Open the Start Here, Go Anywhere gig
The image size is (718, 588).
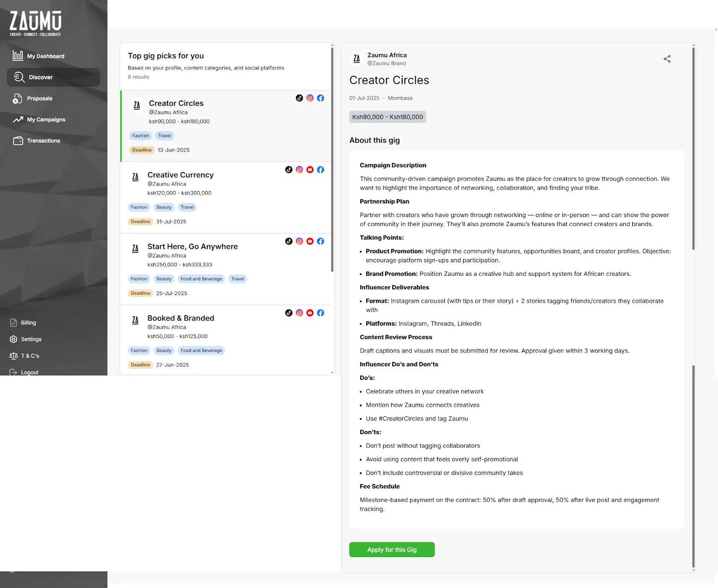[193, 247]
